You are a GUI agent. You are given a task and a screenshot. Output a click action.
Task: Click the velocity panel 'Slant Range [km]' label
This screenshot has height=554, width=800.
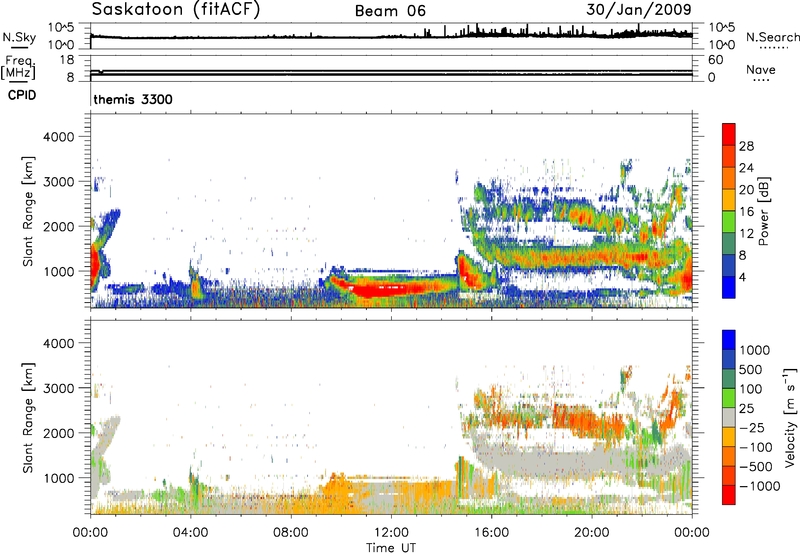tap(28, 418)
